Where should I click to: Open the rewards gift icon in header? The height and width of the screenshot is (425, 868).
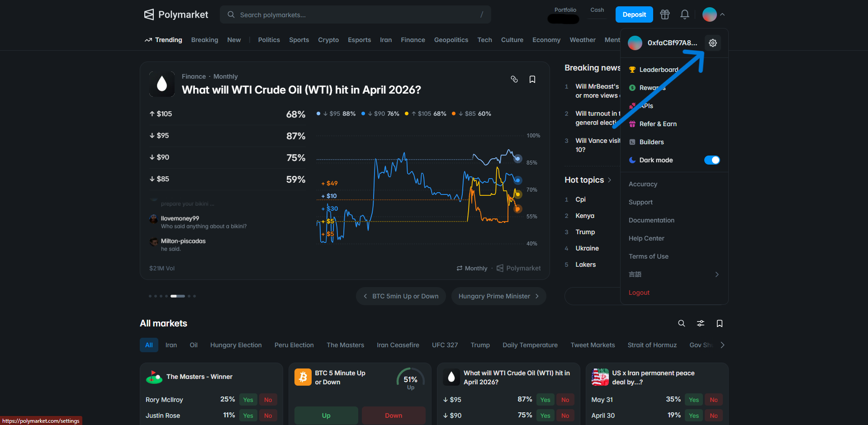[x=664, y=14]
